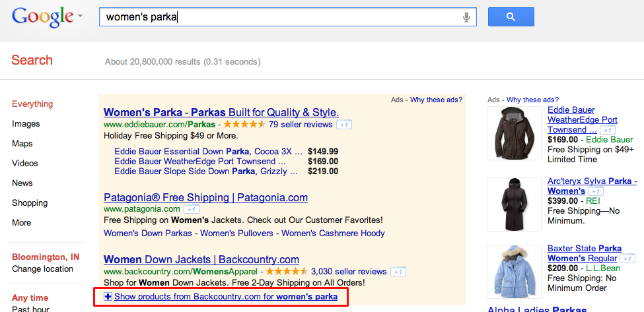
Task: Switch to Maps results
Action: (x=22, y=144)
